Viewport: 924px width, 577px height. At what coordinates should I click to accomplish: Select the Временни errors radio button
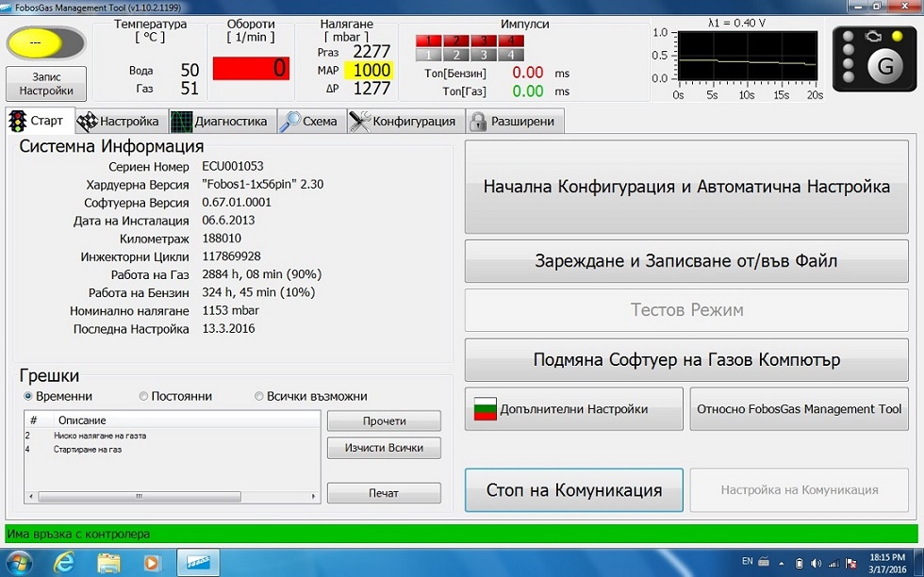pyautogui.click(x=28, y=397)
